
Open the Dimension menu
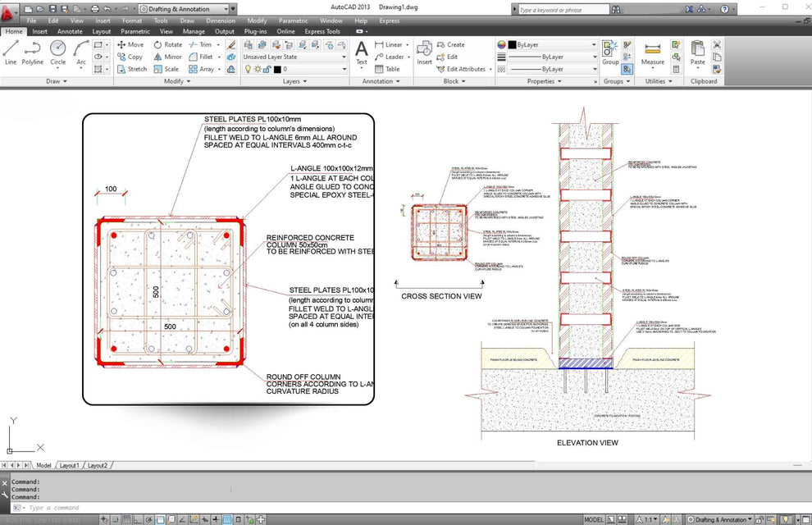[221, 21]
